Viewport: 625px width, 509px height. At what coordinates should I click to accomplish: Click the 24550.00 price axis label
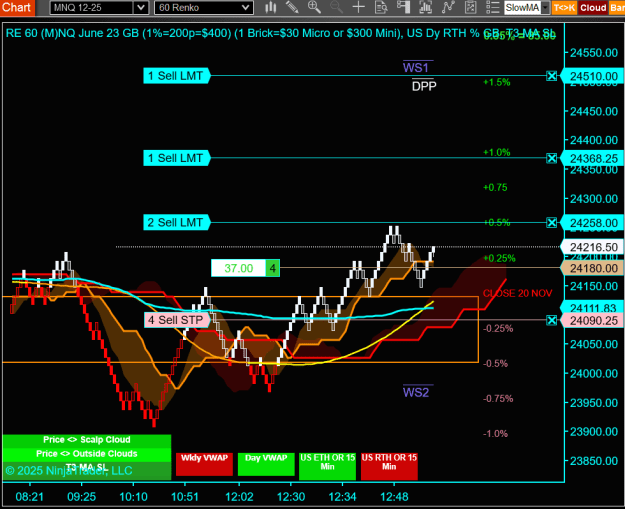pos(594,53)
